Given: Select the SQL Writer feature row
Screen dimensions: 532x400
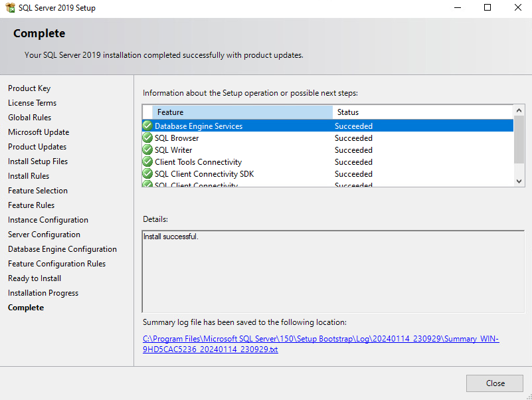Looking at the screenshot, I should pos(327,150).
